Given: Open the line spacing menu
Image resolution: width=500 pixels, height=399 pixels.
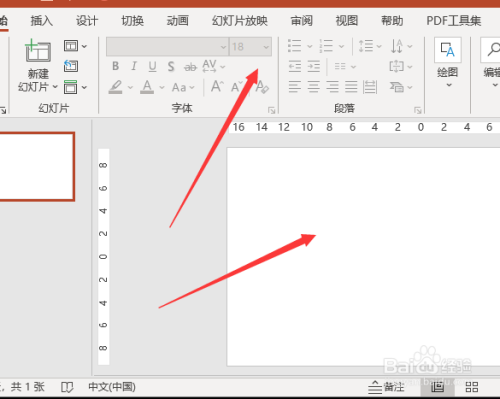Looking at the screenshot, I should pos(369,46).
